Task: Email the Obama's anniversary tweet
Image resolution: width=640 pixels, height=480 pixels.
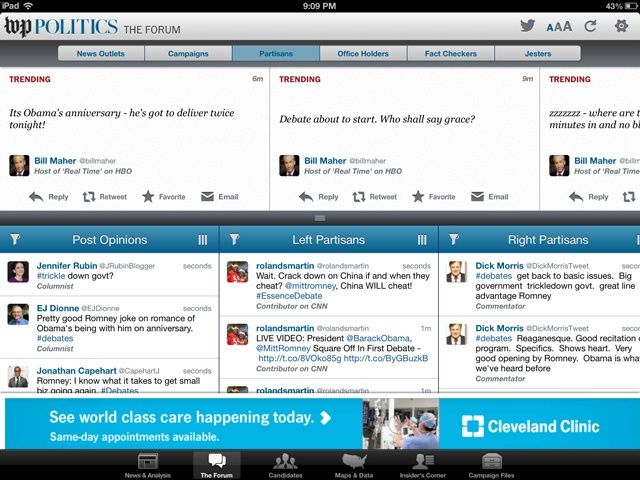Action: (220, 197)
